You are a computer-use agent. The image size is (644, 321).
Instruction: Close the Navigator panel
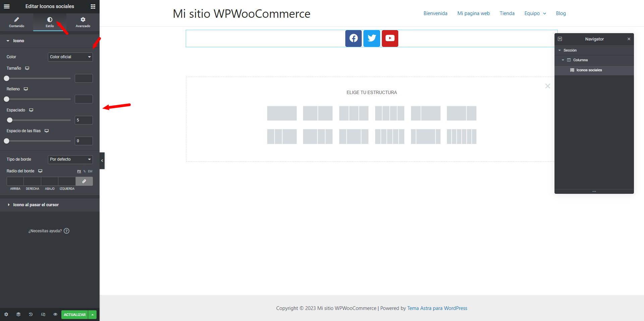pyautogui.click(x=629, y=39)
